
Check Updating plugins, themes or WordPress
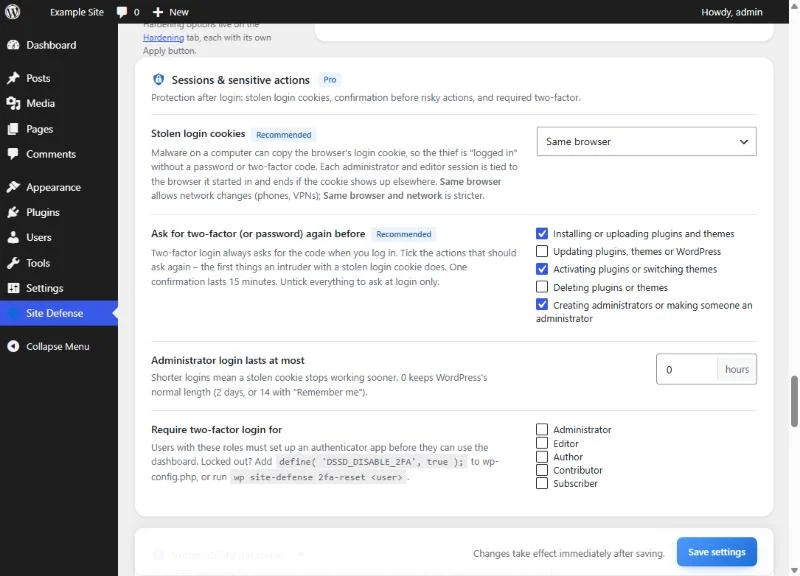pos(542,251)
